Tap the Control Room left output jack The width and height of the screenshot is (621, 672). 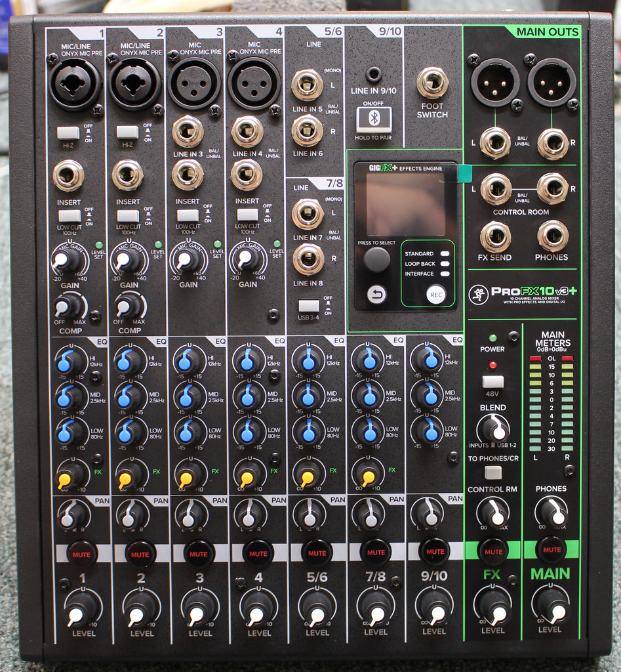coord(496,188)
